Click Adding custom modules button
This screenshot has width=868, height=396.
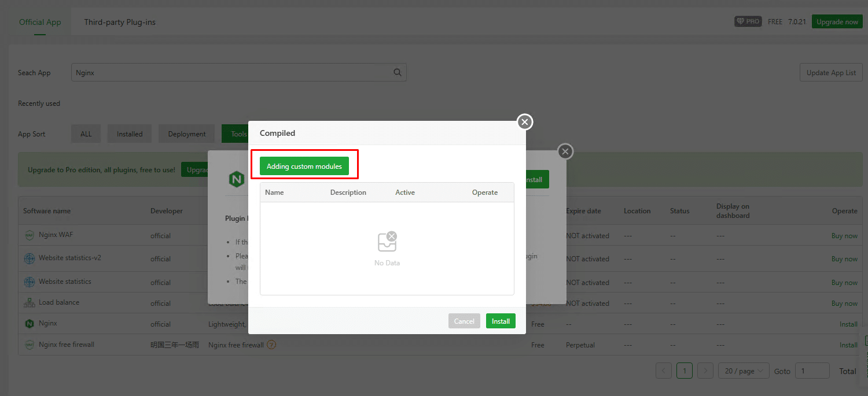[x=304, y=166]
